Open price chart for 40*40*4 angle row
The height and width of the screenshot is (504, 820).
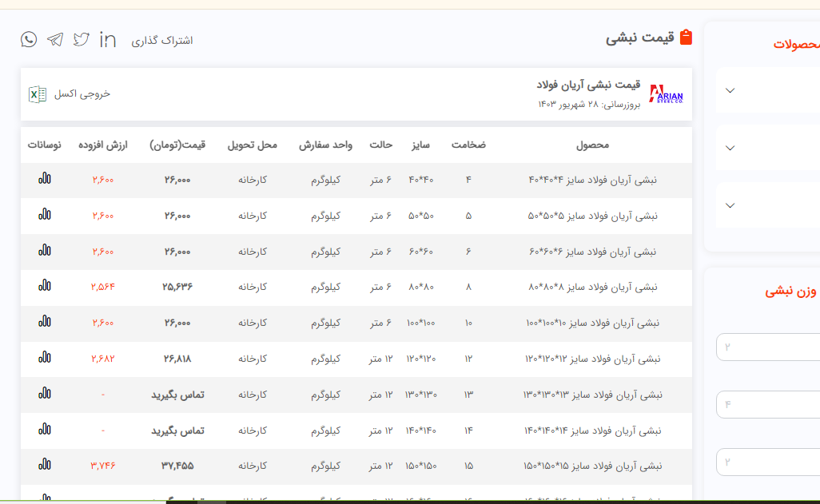point(45,179)
